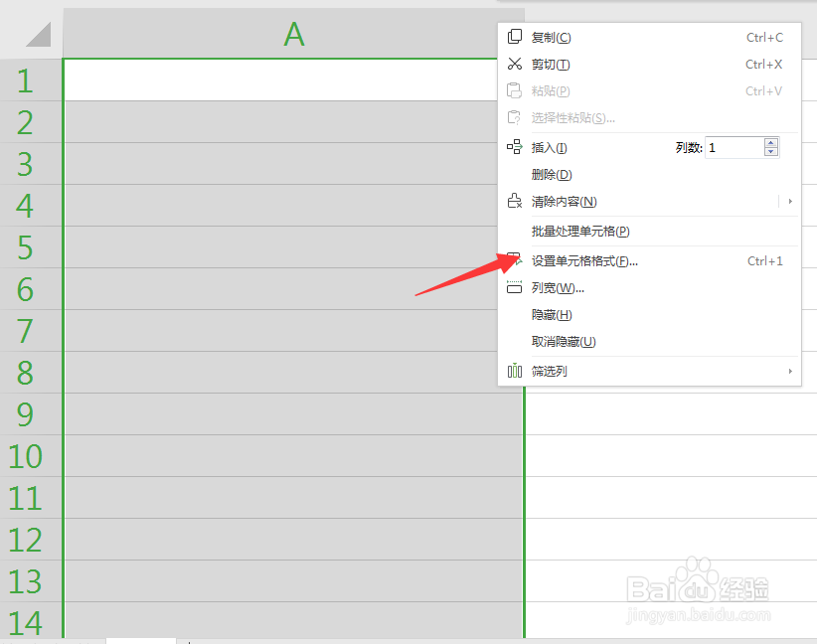Viewport: 817px width, 644px height.
Task: Click cell A5
Action: click(280, 247)
